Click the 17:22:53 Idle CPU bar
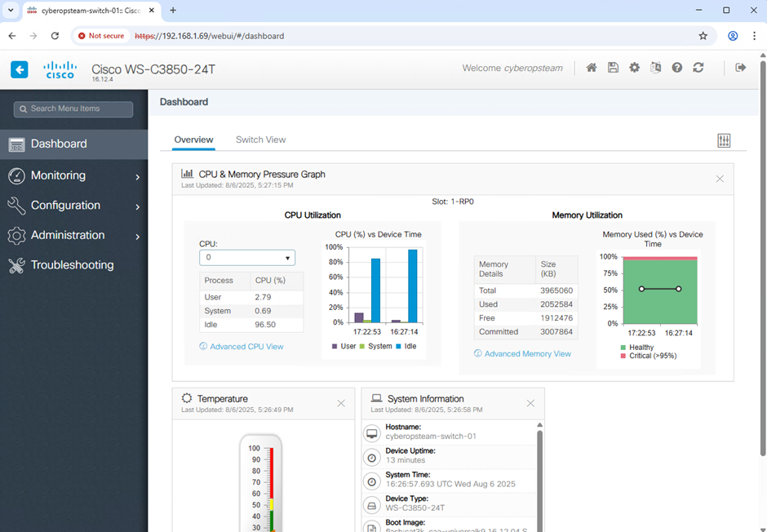767x532 pixels. pyautogui.click(x=375, y=290)
